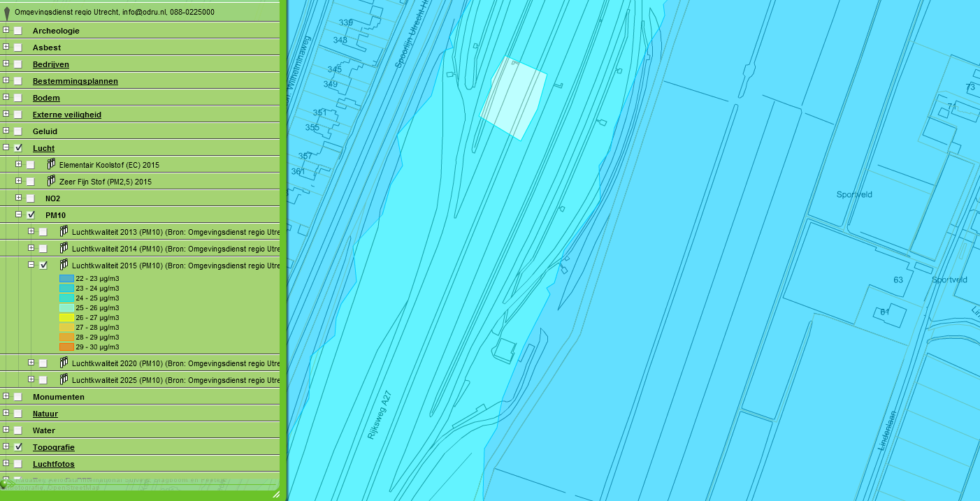Click the layer icon of Elementair Koolstof (EC) 2015

tap(52, 164)
